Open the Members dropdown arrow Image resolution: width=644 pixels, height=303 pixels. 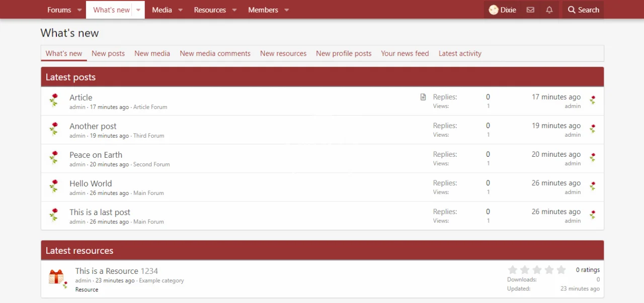(x=287, y=10)
